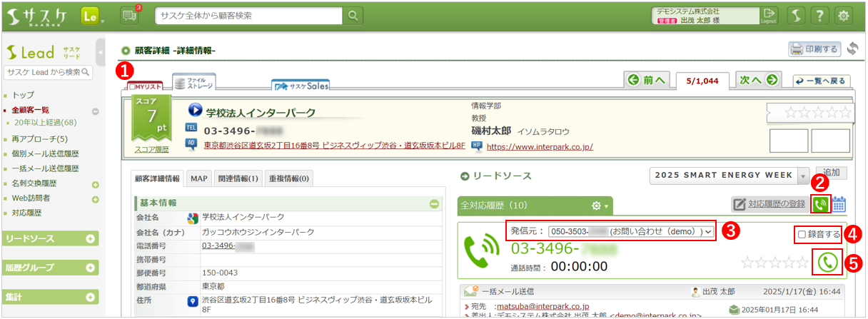Switch to the 重複情報(0) tab
Viewport: 868px width, 319px height.
coord(289,178)
